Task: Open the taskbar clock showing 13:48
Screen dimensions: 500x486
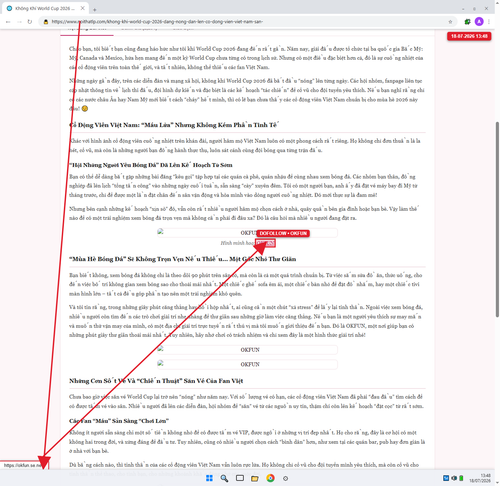Action: pos(480,478)
